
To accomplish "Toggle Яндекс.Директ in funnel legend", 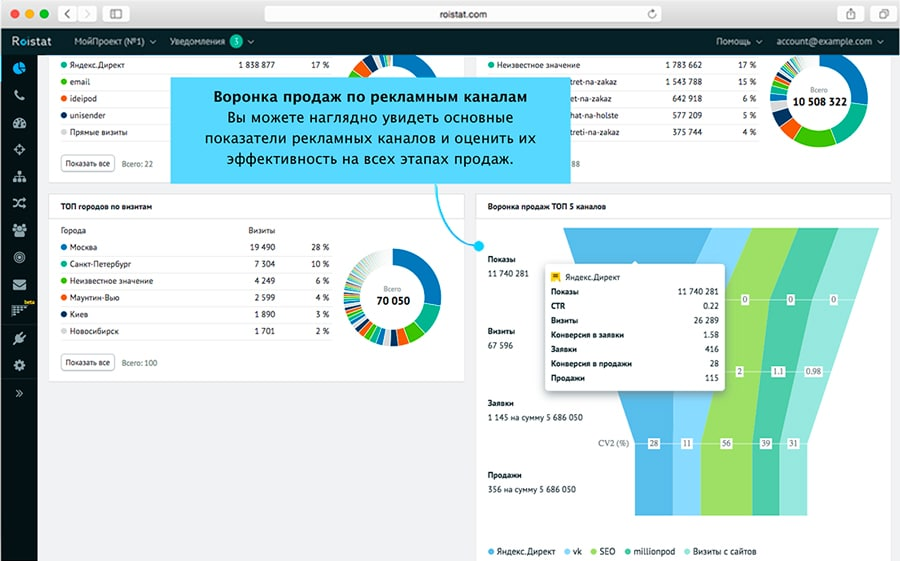I will tap(522, 551).
